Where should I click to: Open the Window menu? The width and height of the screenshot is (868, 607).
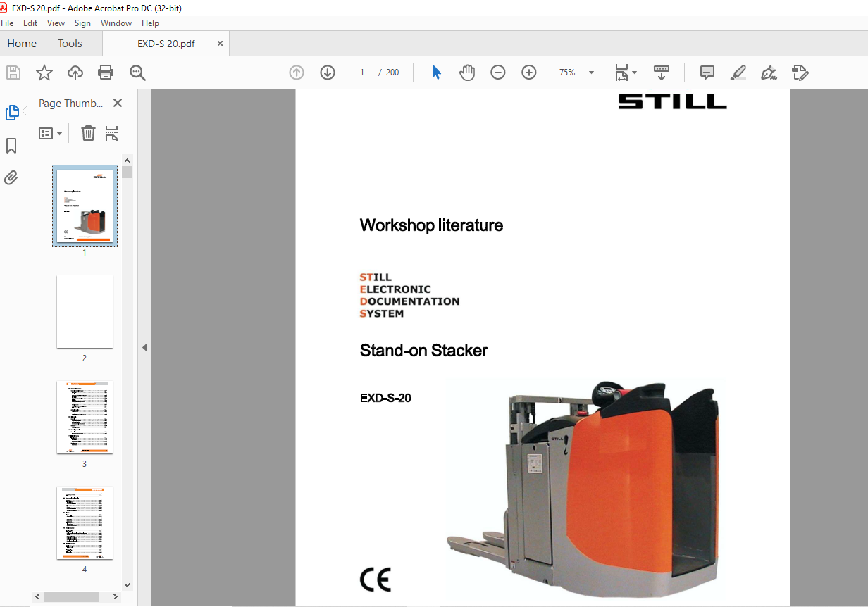(x=116, y=23)
